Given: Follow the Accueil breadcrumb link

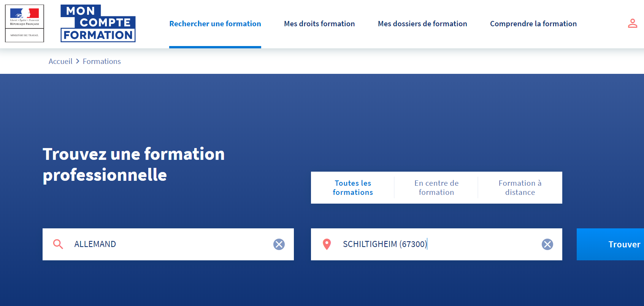Looking at the screenshot, I should tap(60, 61).
